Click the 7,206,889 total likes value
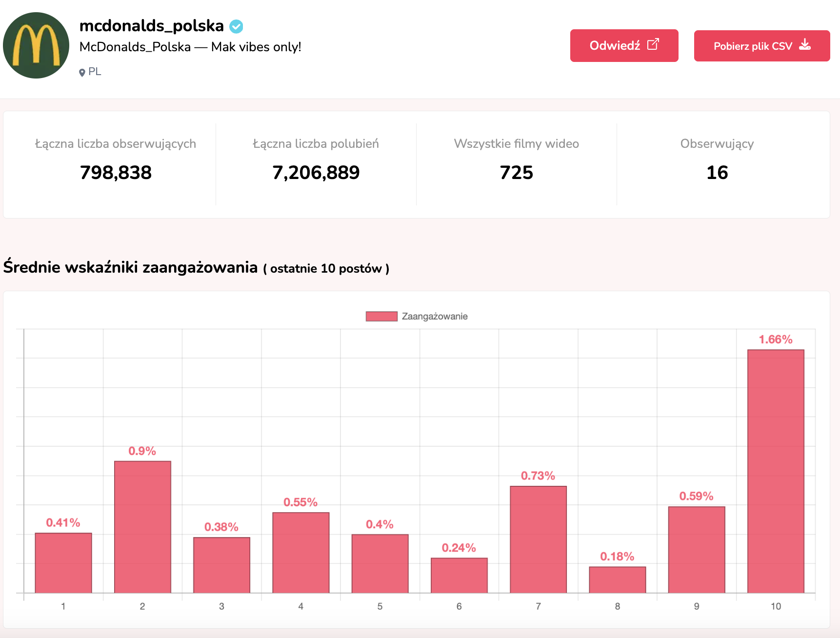The width and height of the screenshot is (840, 638). (316, 173)
